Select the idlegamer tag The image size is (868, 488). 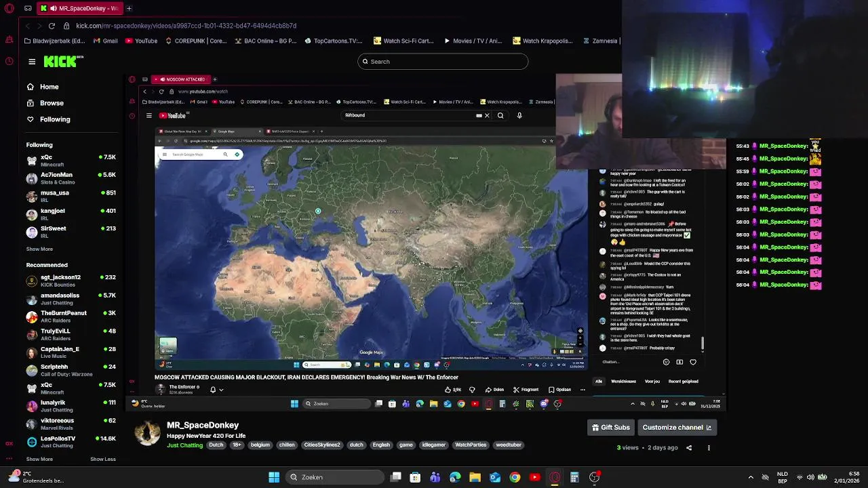point(433,445)
